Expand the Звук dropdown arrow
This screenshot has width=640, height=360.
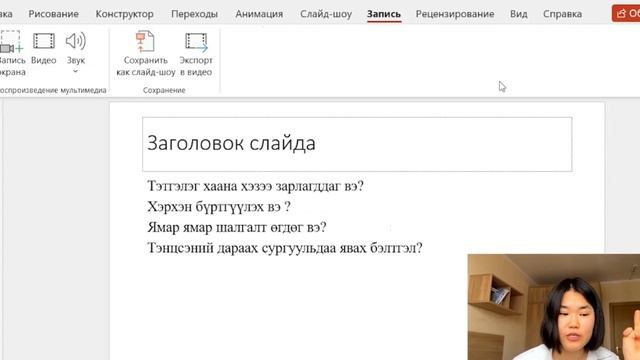coord(76,72)
